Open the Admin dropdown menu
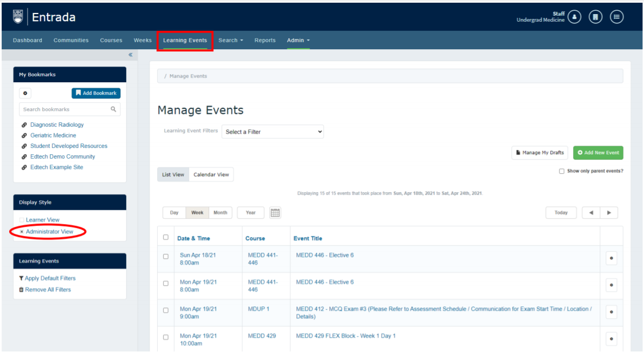 298,40
